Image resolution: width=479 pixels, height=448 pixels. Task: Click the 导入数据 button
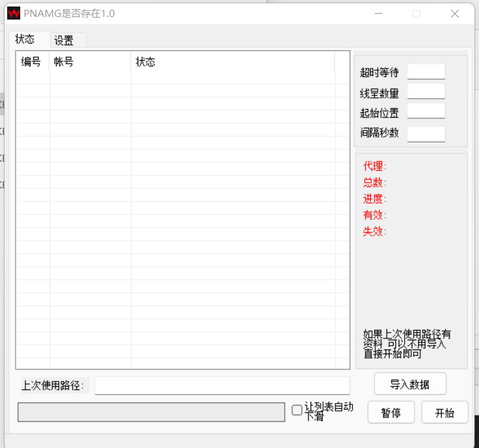pos(410,384)
